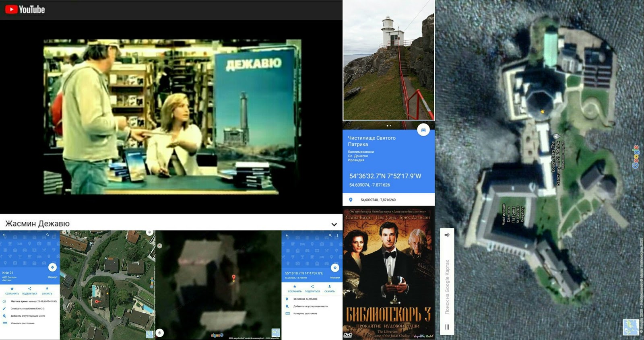Tap the directions button in Knie 21 panel
Viewport: 644px width, 340px height.
tap(52, 267)
